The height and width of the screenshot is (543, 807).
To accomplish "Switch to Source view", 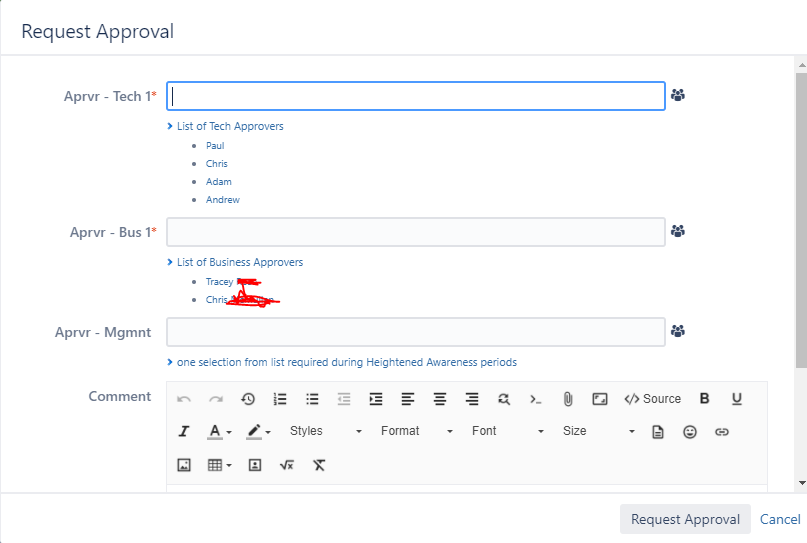I will (653, 399).
